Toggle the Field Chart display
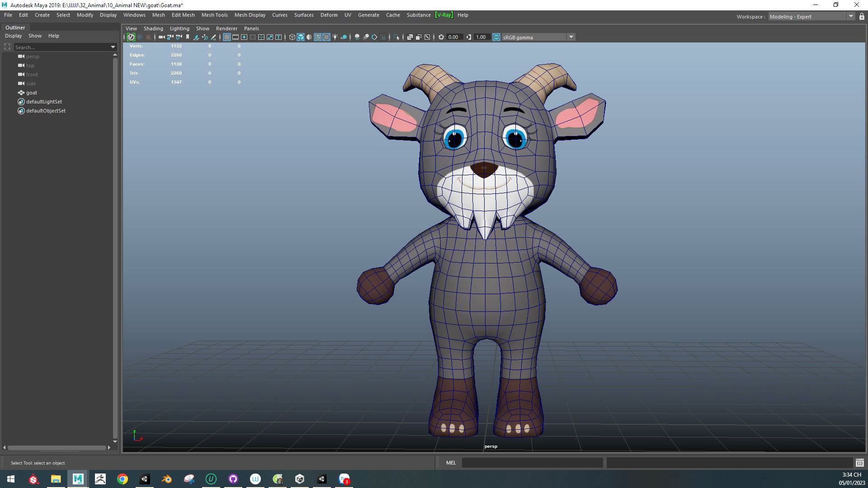Image resolution: width=868 pixels, height=488 pixels. click(x=261, y=37)
